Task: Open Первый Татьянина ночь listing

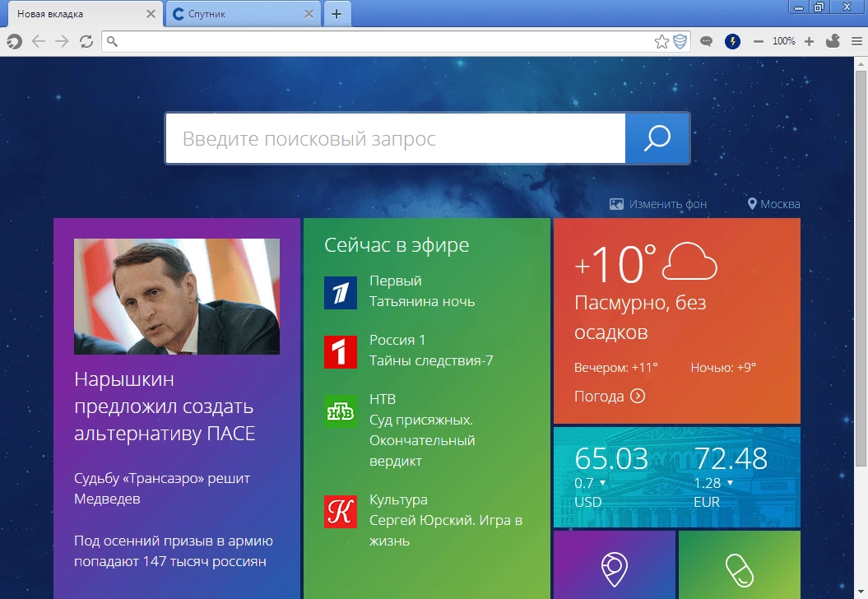Action: tap(422, 291)
